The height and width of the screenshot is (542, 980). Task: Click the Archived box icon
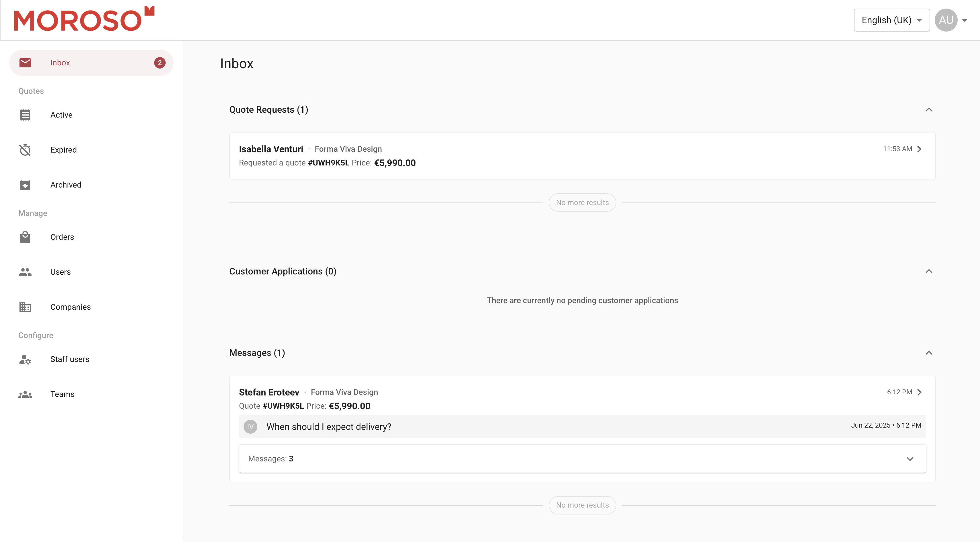click(25, 185)
